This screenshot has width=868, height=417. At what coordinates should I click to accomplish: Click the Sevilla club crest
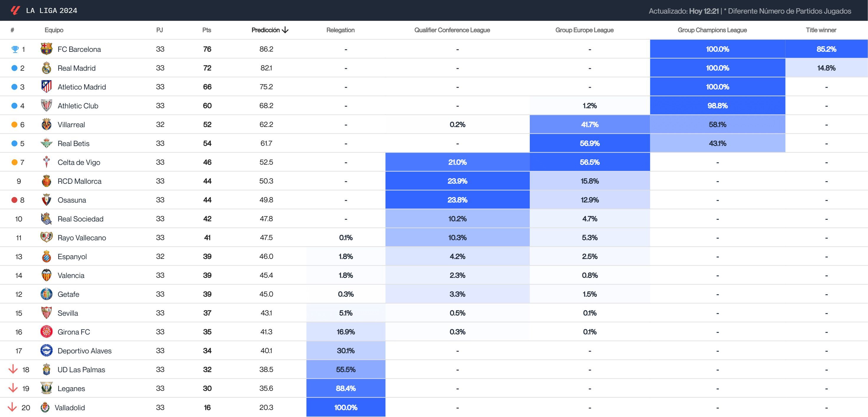click(x=47, y=313)
